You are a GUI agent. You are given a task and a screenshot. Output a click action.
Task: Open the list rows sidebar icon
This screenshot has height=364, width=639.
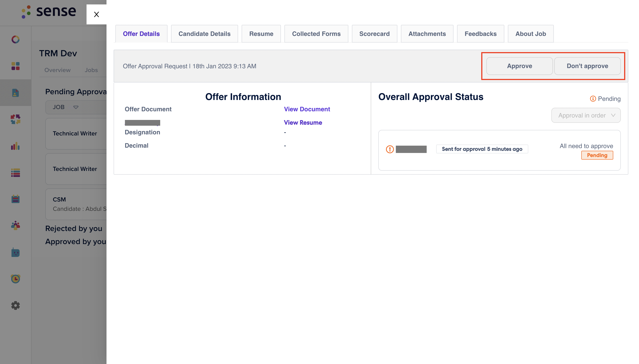(16, 173)
